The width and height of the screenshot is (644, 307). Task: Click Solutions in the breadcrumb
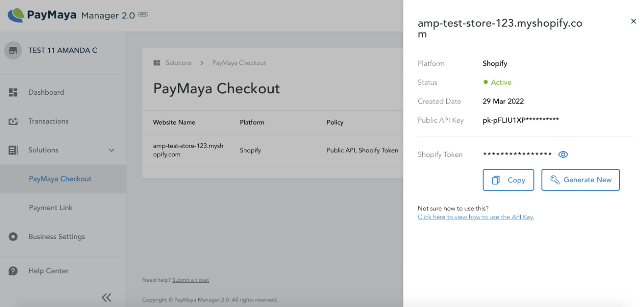click(x=178, y=63)
